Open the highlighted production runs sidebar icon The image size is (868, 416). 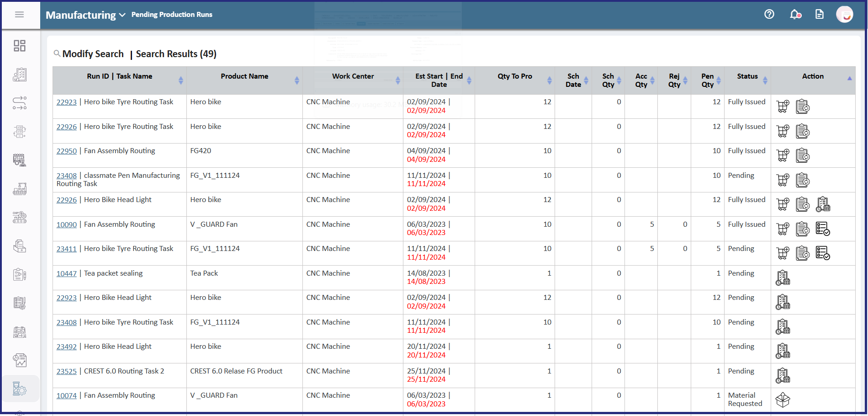tap(20, 389)
